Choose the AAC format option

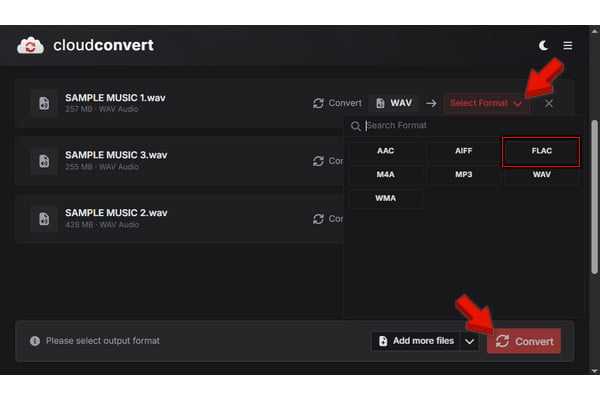click(386, 151)
